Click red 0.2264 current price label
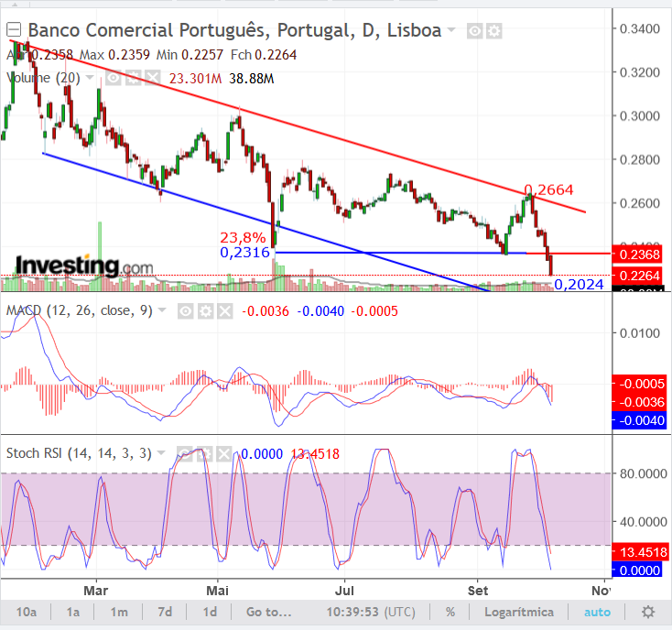Screen dimensions: 672x630 (x=637, y=276)
